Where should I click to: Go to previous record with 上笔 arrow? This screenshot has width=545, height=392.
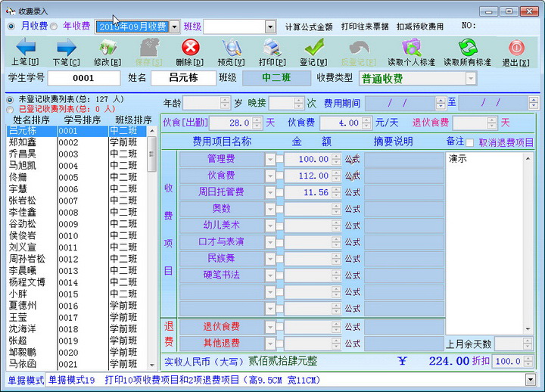26,47
